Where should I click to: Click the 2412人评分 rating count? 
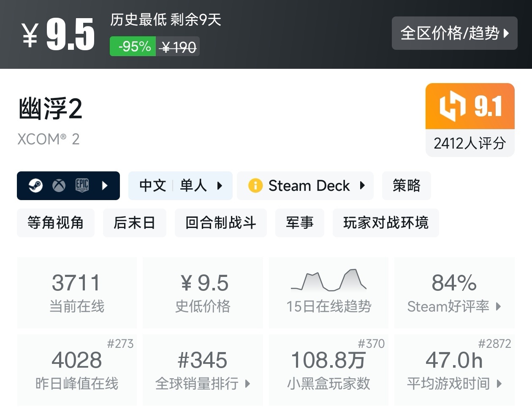(470, 143)
